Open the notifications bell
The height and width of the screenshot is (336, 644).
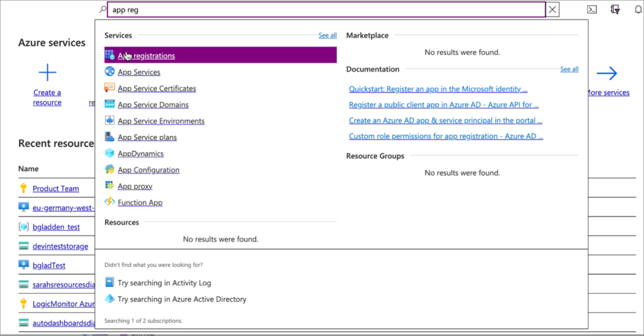point(638,9)
